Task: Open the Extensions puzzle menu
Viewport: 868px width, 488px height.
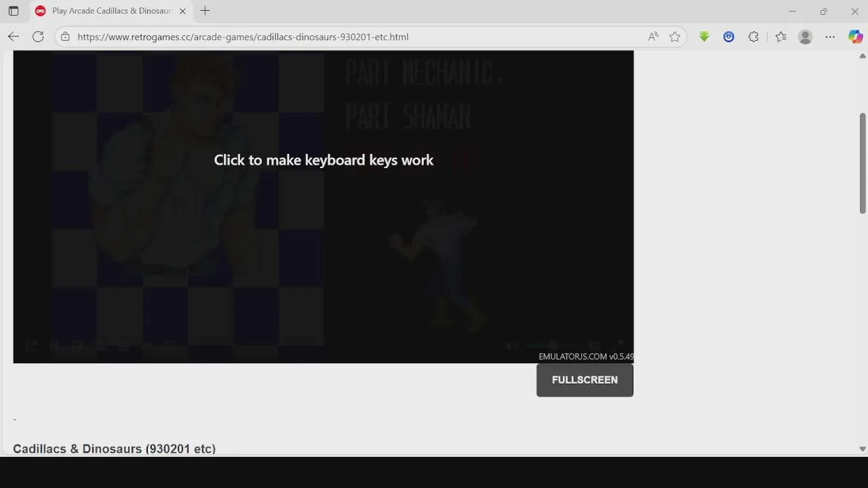Action: click(x=753, y=37)
